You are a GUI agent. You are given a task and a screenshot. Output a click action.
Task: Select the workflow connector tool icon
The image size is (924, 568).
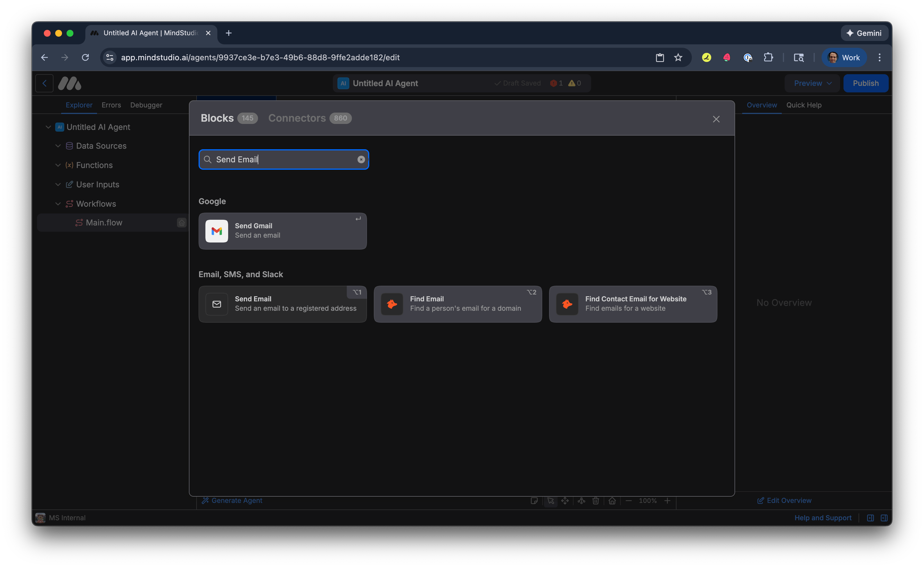click(581, 500)
